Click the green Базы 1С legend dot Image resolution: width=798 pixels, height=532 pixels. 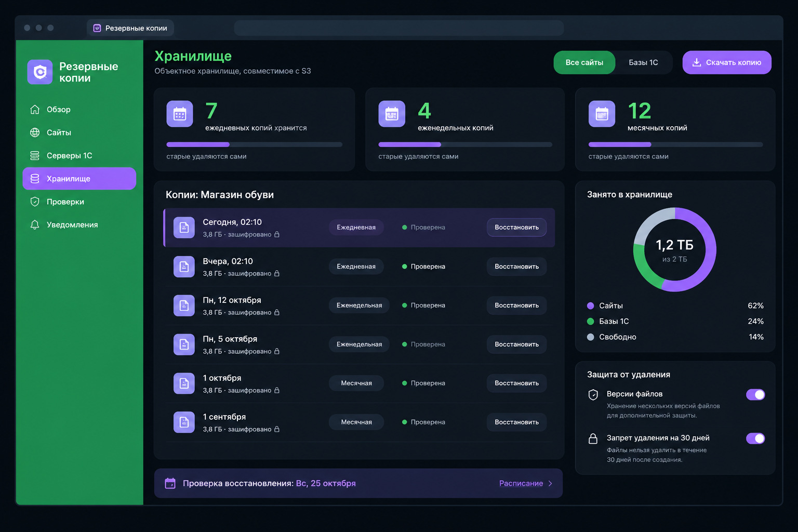590,321
